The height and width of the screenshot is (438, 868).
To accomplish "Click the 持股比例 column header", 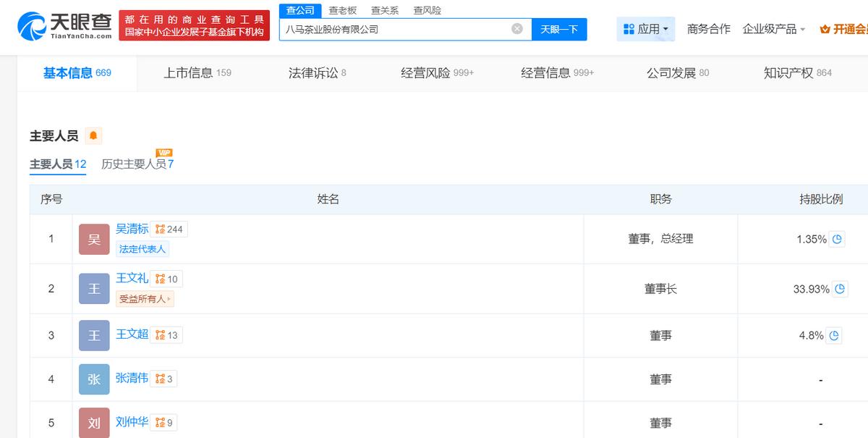I will tap(821, 200).
